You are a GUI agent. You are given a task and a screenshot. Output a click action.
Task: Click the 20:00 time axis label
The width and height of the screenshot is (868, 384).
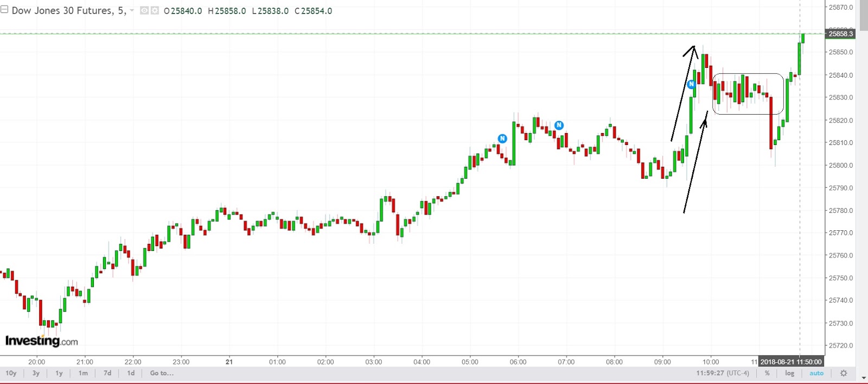pyautogui.click(x=37, y=362)
